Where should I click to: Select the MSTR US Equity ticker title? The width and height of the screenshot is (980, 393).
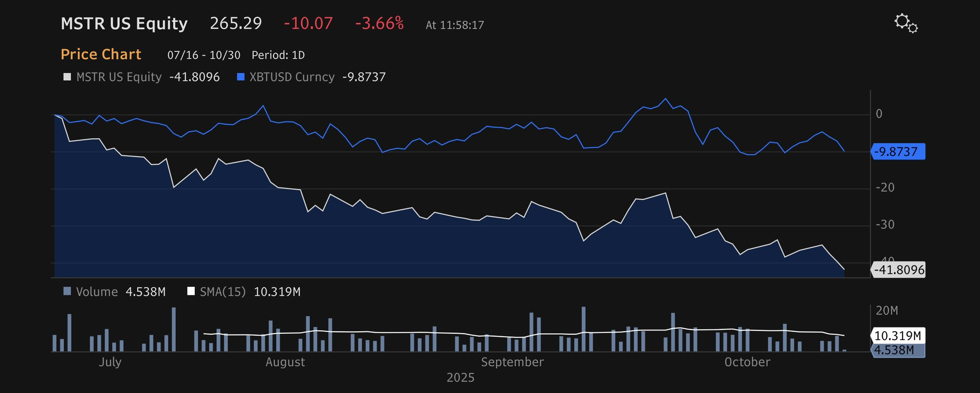(x=124, y=23)
